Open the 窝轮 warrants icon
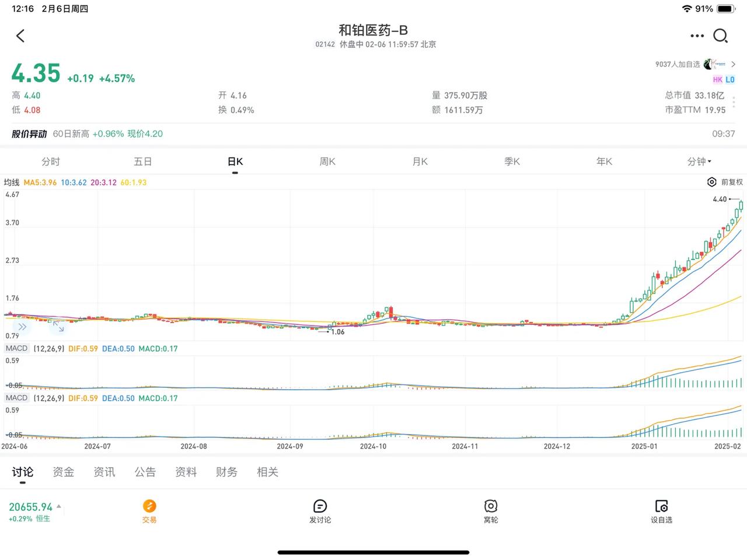Image resolution: width=747 pixels, height=560 pixels. [x=491, y=506]
